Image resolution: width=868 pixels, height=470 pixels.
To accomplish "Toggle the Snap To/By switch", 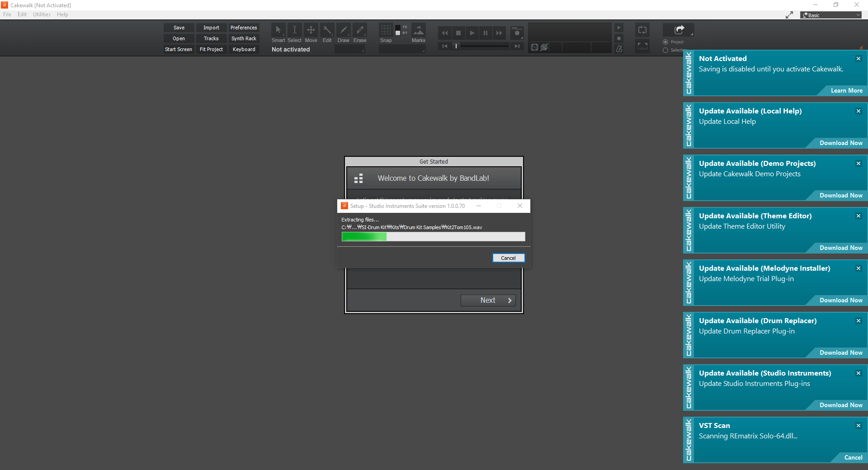I will coord(398,30).
